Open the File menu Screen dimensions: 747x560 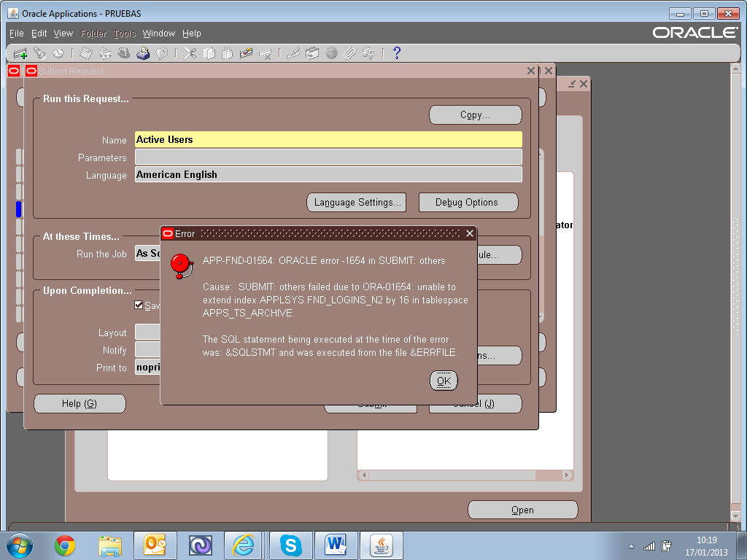[16, 34]
